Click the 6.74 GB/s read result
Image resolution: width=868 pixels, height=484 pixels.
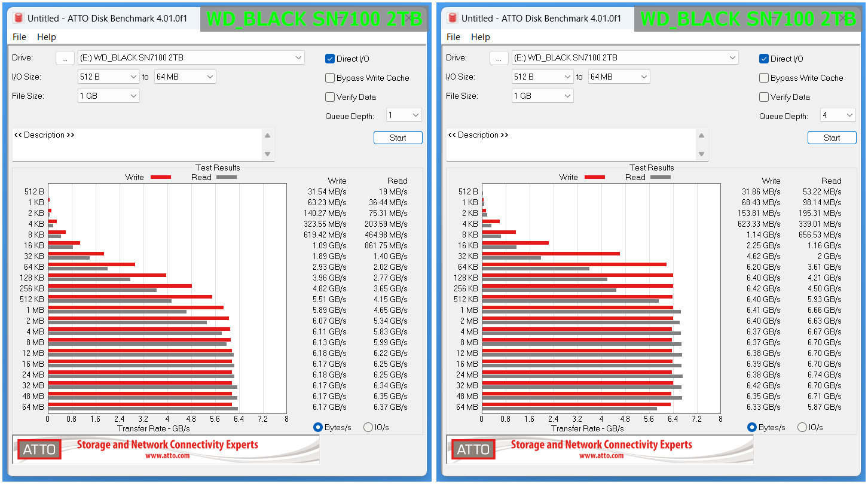pyautogui.click(x=824, y=375)
